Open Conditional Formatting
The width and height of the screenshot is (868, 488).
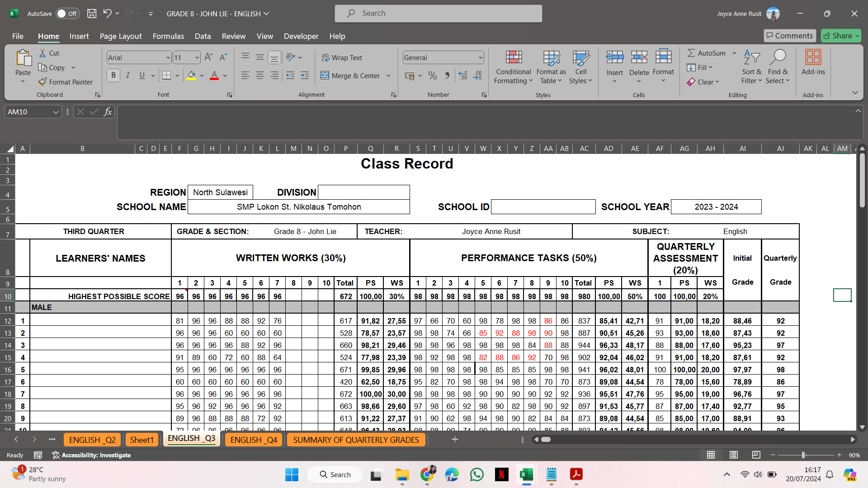pyautogui.click(x=513, y=67)
